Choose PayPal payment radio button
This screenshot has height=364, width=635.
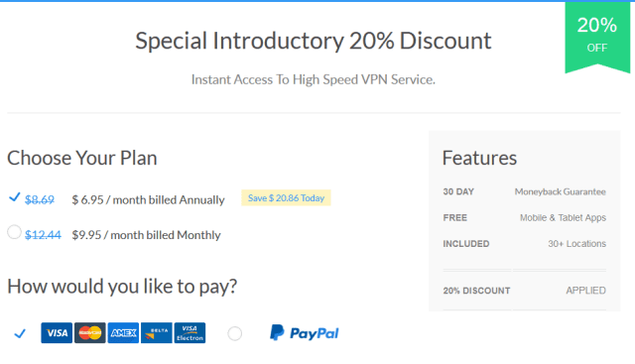click(x=235, y=333)
